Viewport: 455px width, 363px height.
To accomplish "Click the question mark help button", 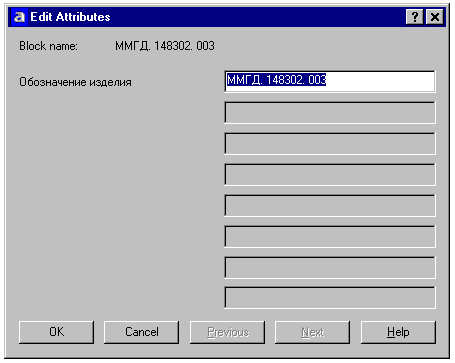I will (x=415, y=17).
